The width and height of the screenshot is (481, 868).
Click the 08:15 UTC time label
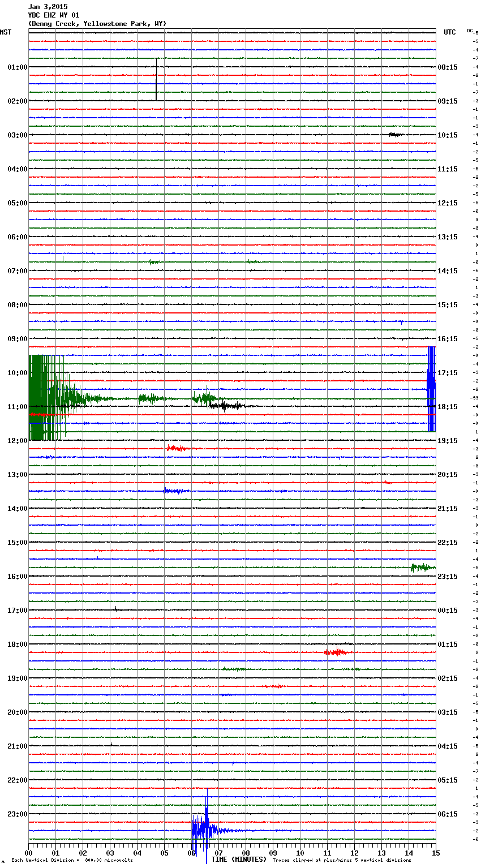[x=448, y=67]
